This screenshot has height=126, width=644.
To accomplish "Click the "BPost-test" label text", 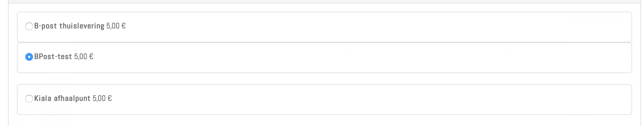I will (53, 57).
